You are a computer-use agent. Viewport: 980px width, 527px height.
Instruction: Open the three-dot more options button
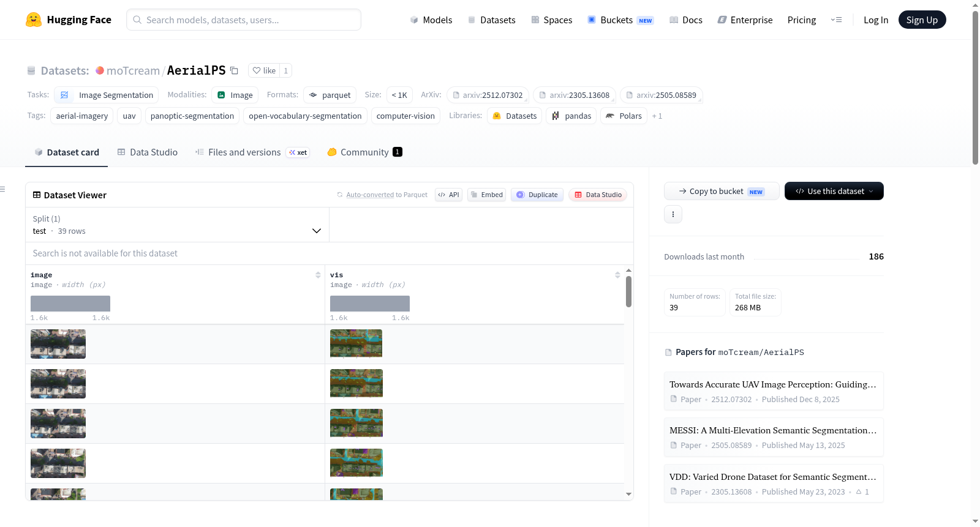tap(673, 214)
